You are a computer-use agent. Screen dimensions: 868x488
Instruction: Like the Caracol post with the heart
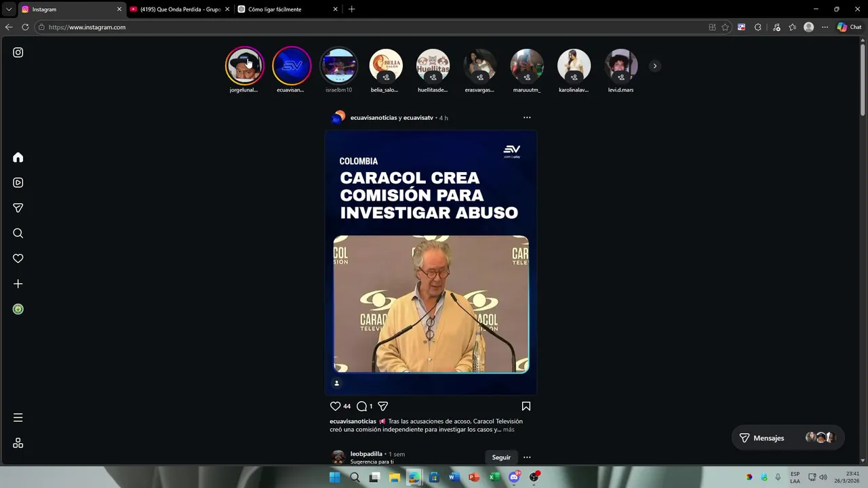(x=335, y=406)
